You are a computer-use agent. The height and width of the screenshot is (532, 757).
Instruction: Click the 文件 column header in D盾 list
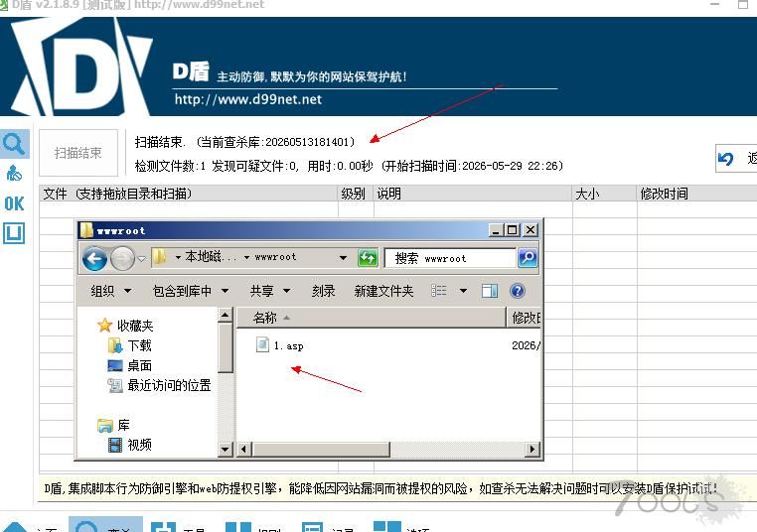pyautogui.click(x=189, y=194)
